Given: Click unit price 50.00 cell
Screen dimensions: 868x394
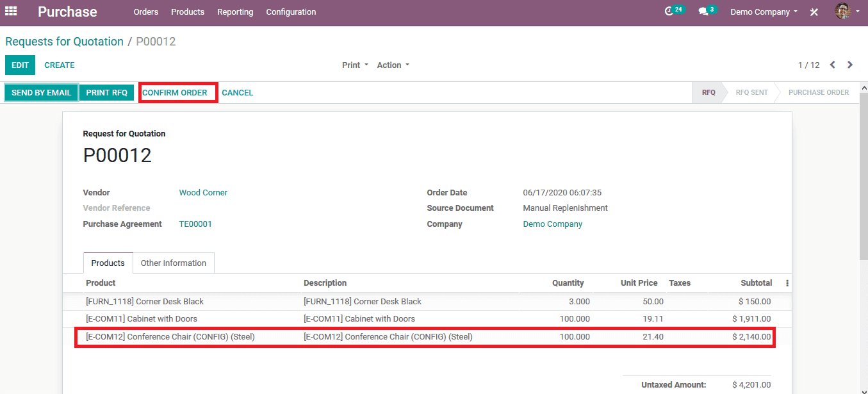Looking at the screenshot, I should click(653, 302).
